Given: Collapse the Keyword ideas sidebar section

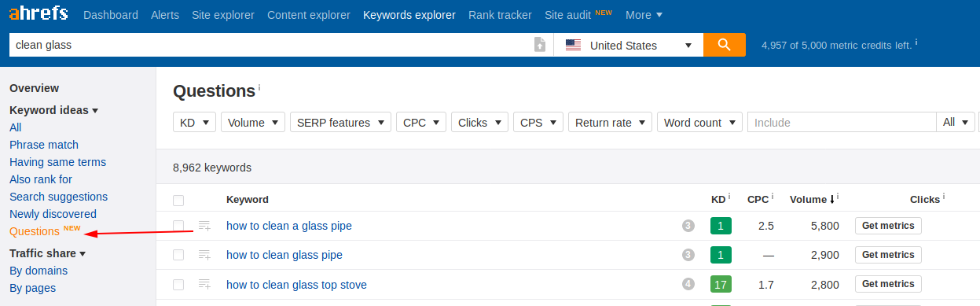Looking at the screenshot, I should 53,110.
